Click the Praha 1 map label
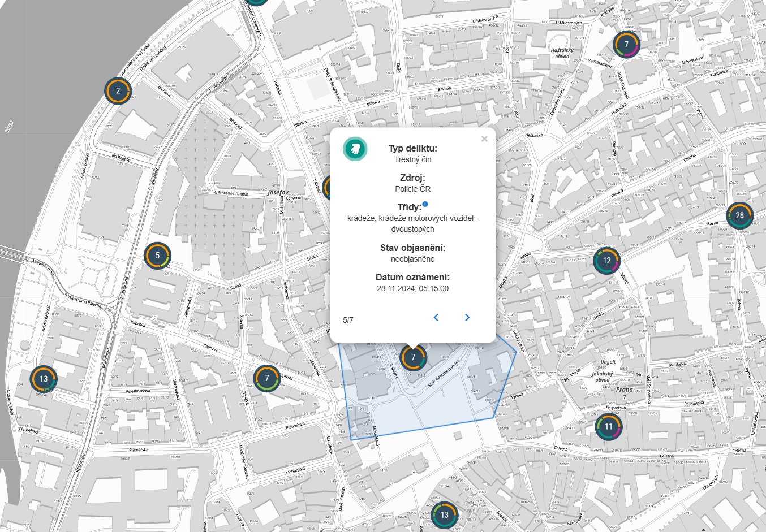Screen dimensions: 766x532 coord(625,393)
